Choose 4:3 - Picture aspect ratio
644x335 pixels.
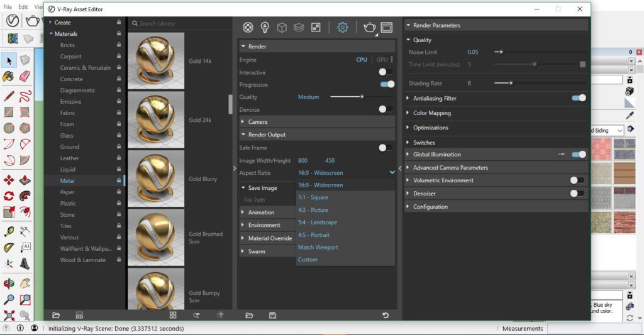(345, 210)
